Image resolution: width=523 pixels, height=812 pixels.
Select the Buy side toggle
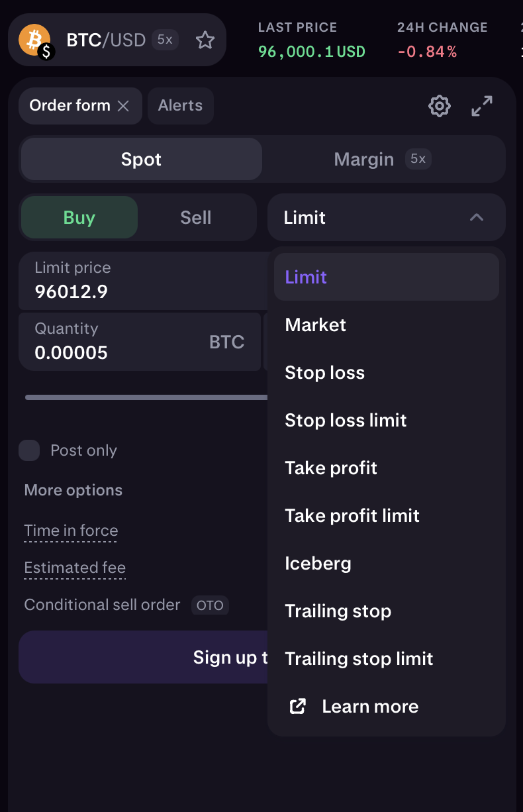coord(79,218)
